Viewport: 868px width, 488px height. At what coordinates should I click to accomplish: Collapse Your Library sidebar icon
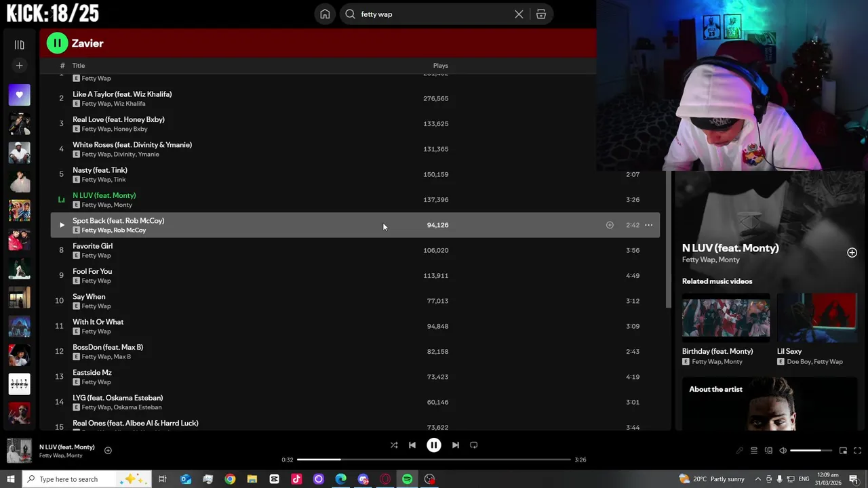[19, 45]
